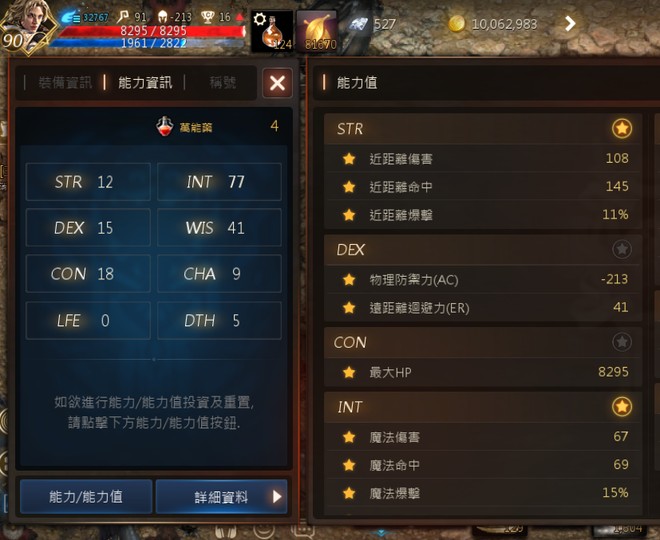Click the red HP bar

coord(152,31)
